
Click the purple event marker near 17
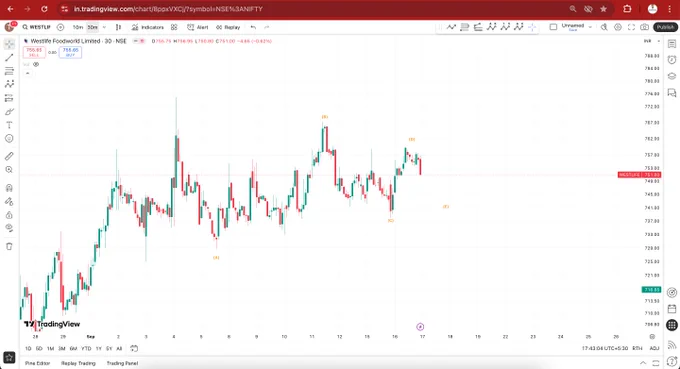click(420, 327)
